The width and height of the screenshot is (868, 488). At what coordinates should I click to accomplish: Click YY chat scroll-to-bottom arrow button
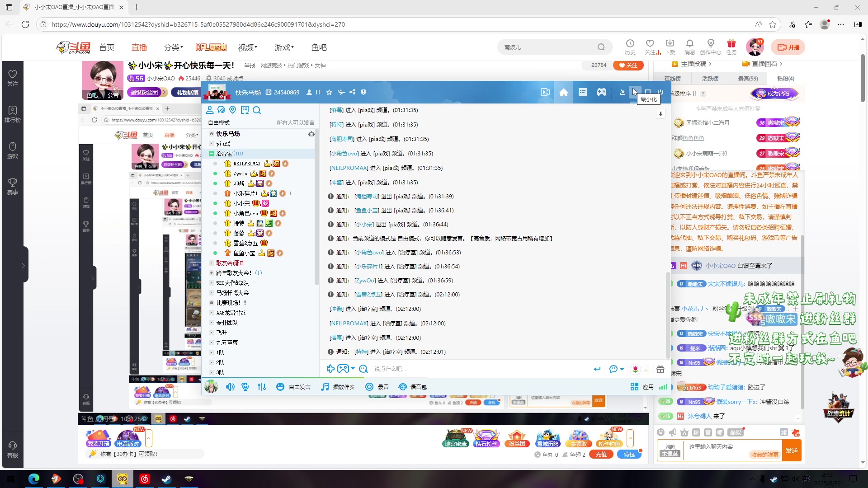660,114
